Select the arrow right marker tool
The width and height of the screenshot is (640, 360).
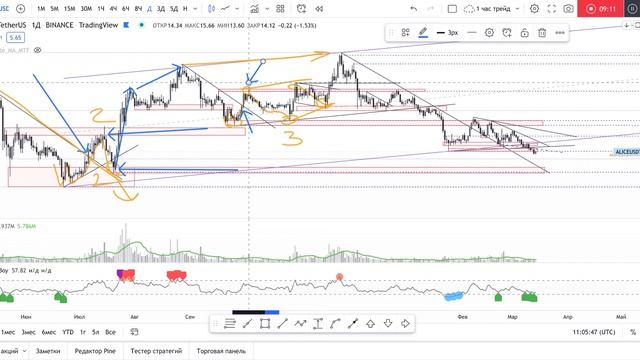click(405, 324)
